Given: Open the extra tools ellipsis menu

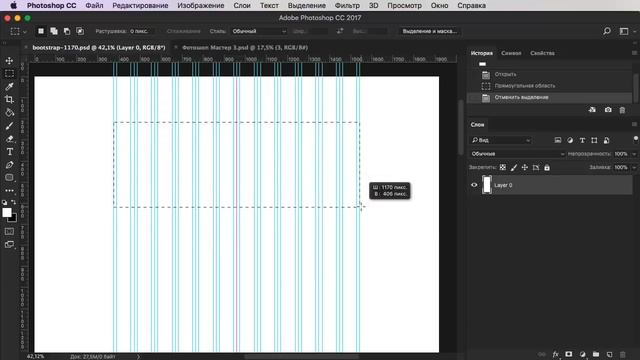Looking at the screenshot, I should tap(9, 191).
